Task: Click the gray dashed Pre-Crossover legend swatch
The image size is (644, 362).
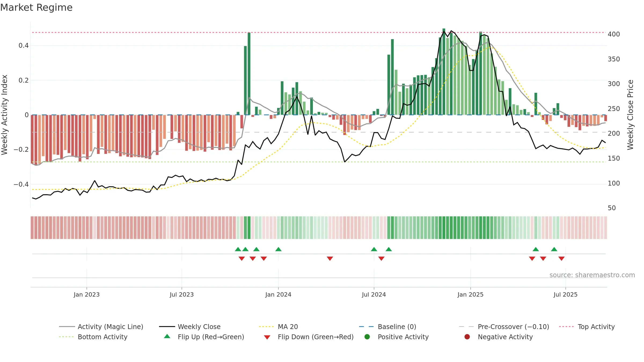Action: [467, 327]
